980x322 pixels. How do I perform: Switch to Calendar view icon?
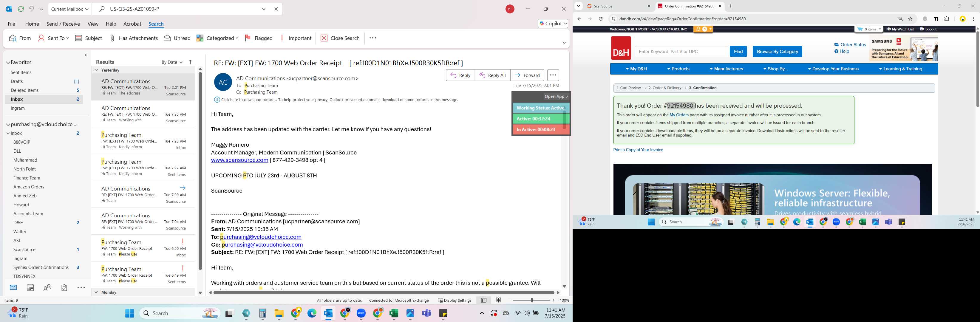(x=30, y=288)
